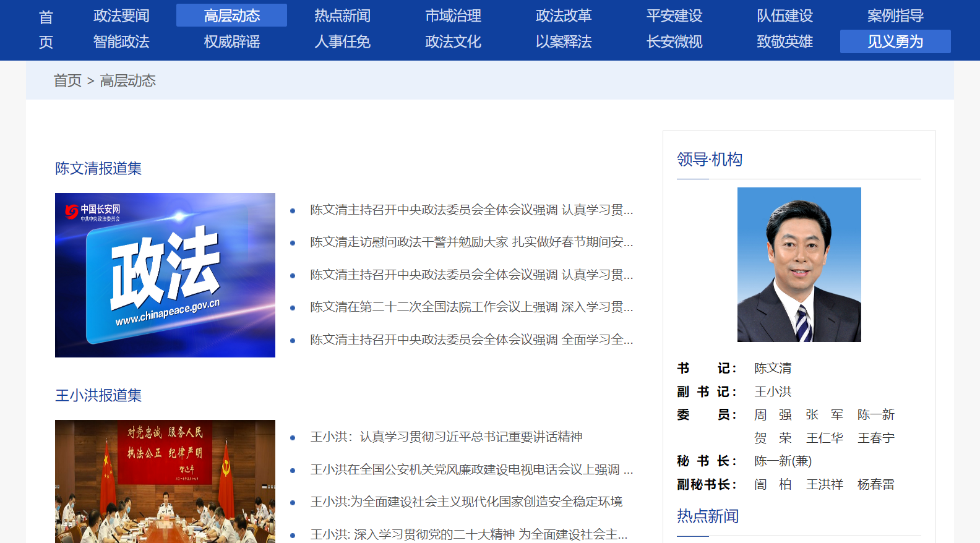Select the 见义勇为 navigation item
Screen dimensions: 980x543
tap(895, 41)
